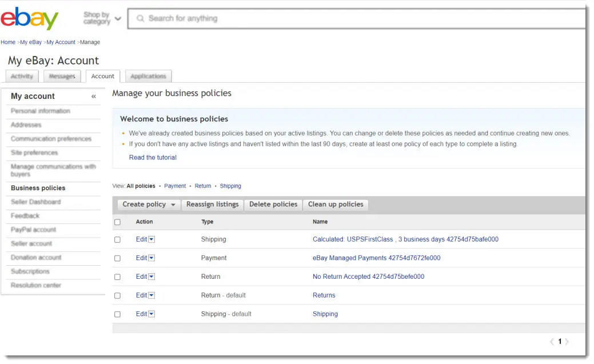This screenshot has width=594, height=364.
Task: Open Personal information in sidebar
Action: [41, 111]
